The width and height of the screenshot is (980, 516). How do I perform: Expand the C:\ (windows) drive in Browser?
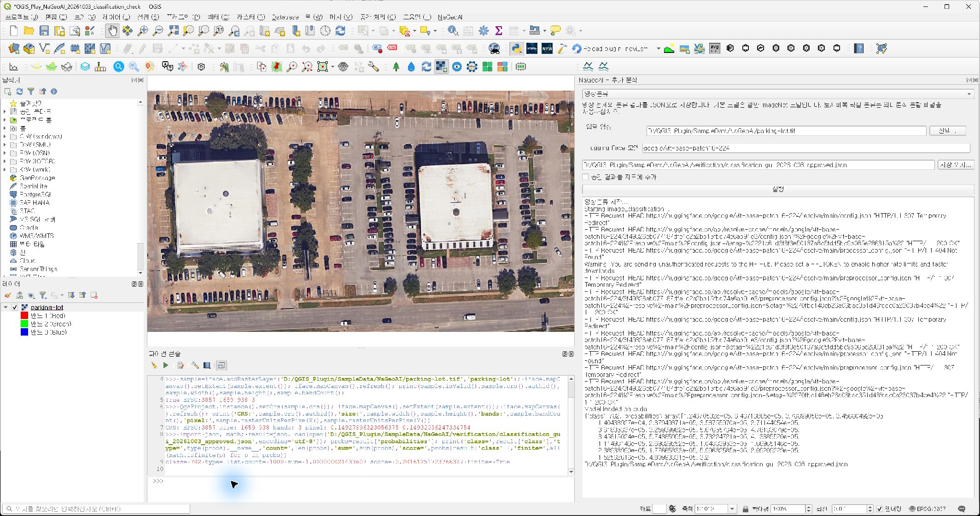click(5, 137)
